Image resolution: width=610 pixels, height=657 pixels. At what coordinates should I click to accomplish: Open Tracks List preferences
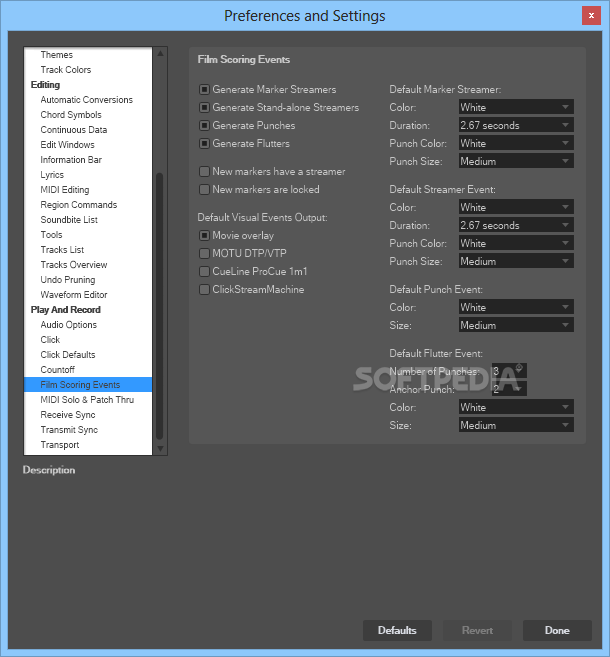coord(62,250)
